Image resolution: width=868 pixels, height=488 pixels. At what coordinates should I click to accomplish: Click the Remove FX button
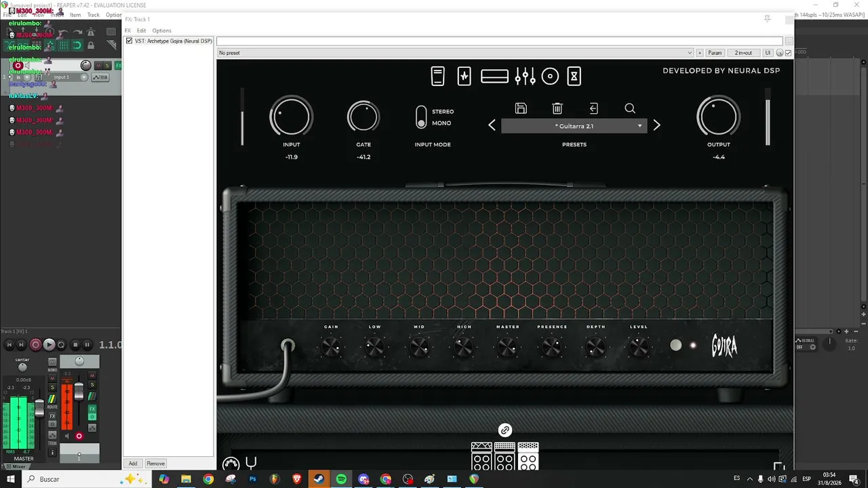click(156, 464)
